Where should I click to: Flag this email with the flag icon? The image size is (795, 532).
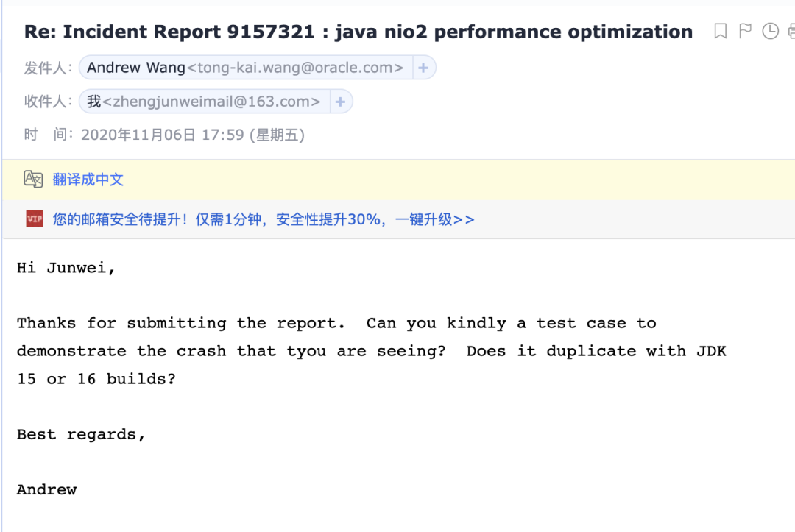click(745, 31)
